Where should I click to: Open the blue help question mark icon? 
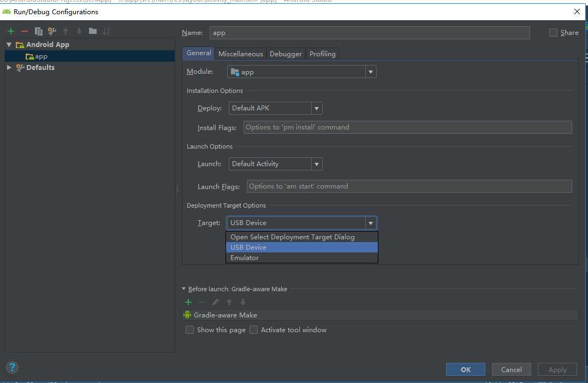(12, 367)
